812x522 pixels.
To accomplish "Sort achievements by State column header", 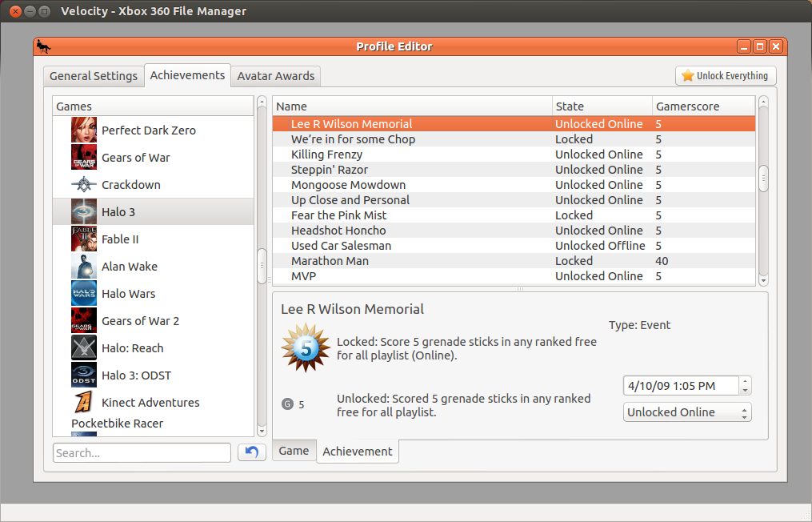I will point(602,106).
